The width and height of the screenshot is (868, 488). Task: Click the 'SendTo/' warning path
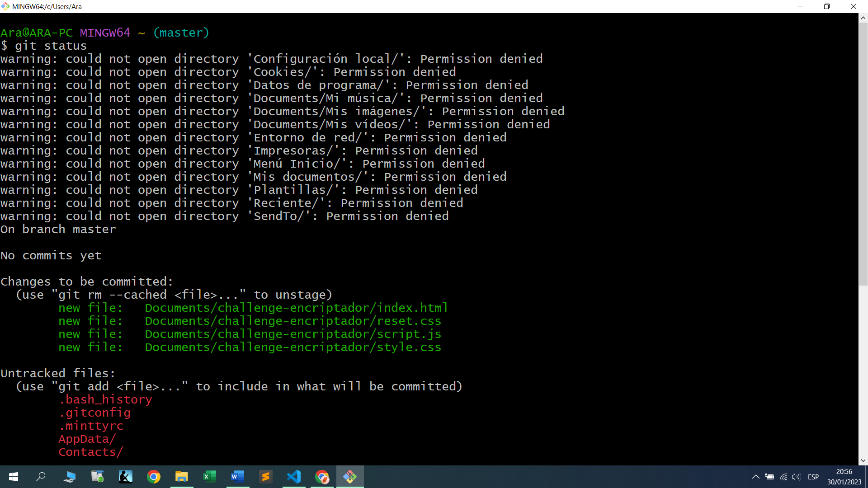278,216
